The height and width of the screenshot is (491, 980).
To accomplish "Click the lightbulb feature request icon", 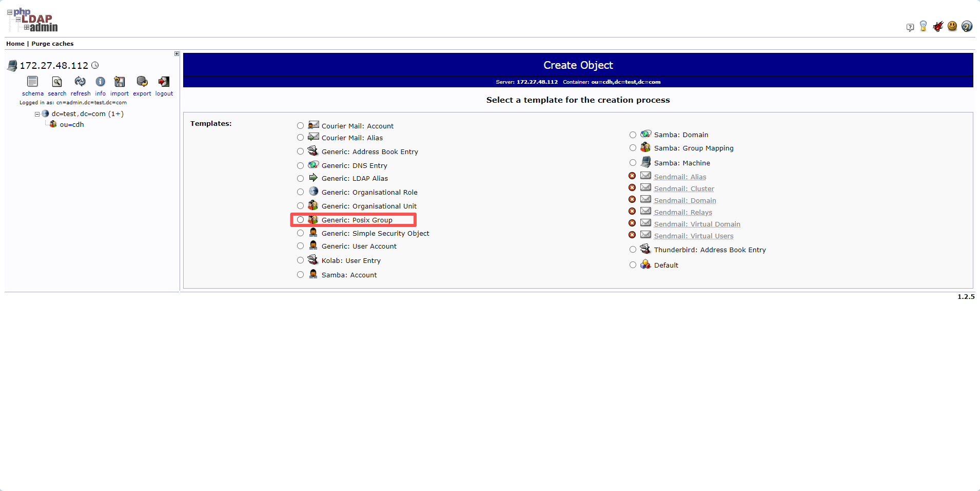I will (924, 26).
